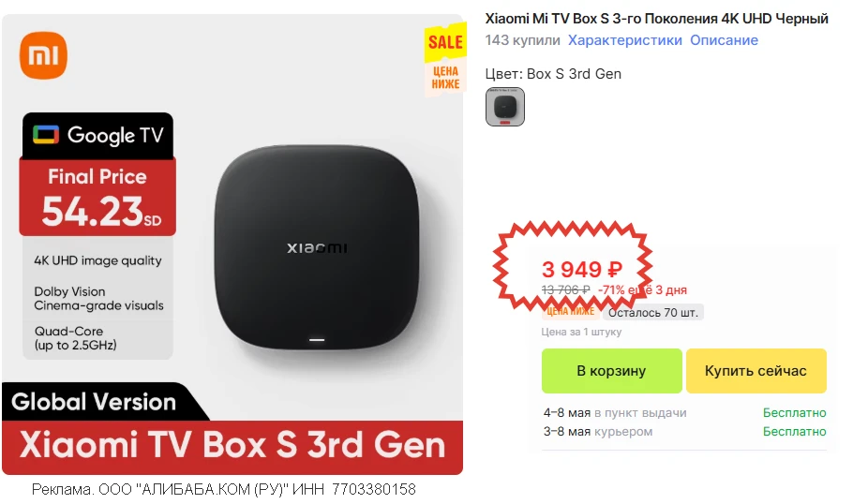Click the yellow SALE badge
Image resolution: width=868 pixels, height=504 pixels.
pos(445,42)
